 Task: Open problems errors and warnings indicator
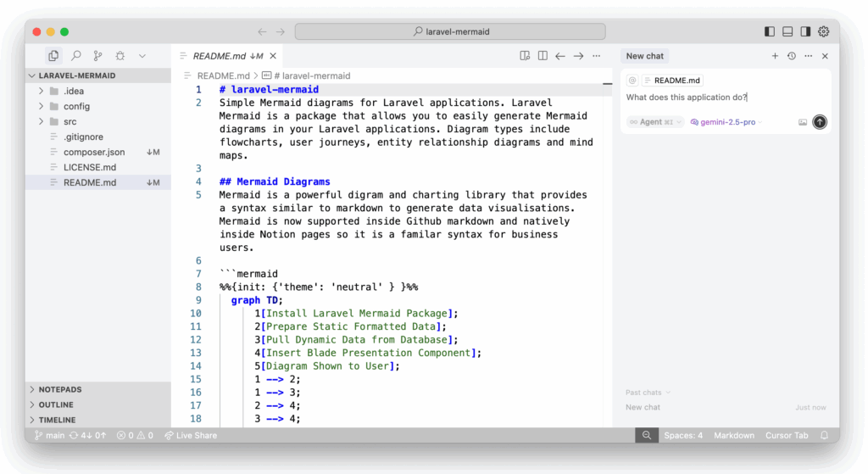point(135,435)
